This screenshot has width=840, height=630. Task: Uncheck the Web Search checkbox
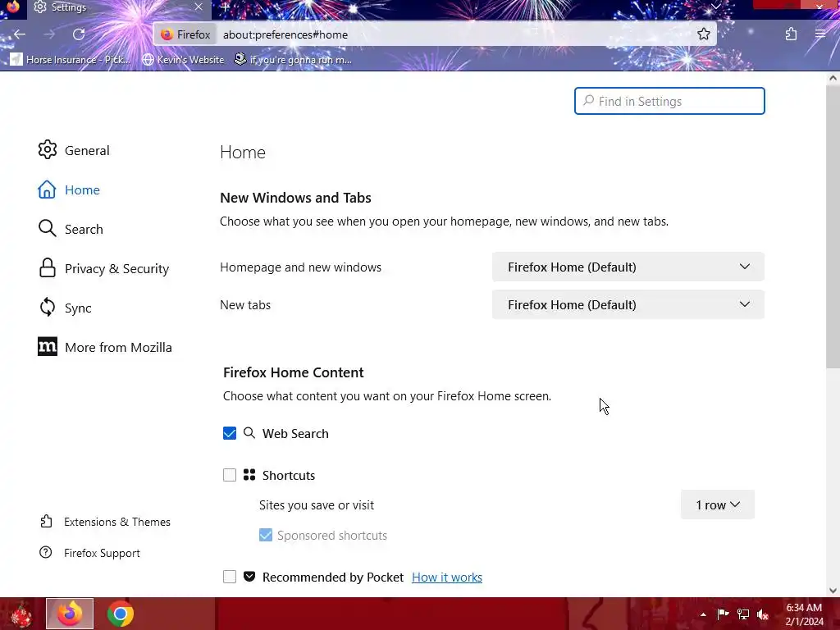230,433
